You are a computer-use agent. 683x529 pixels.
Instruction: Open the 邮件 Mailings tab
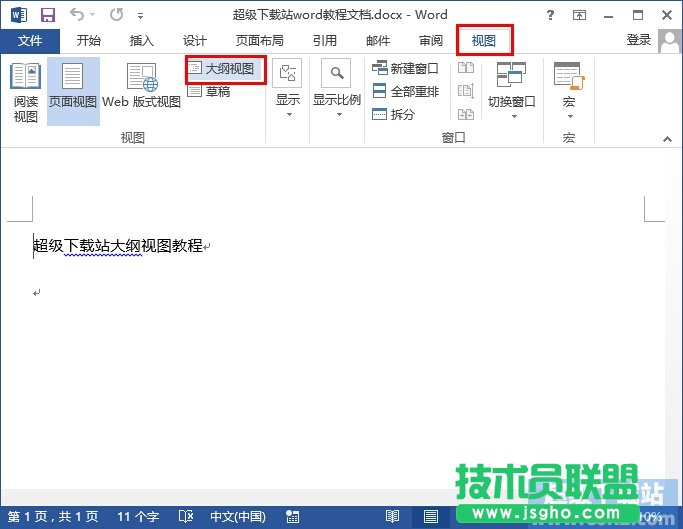(x=378, y=41)
